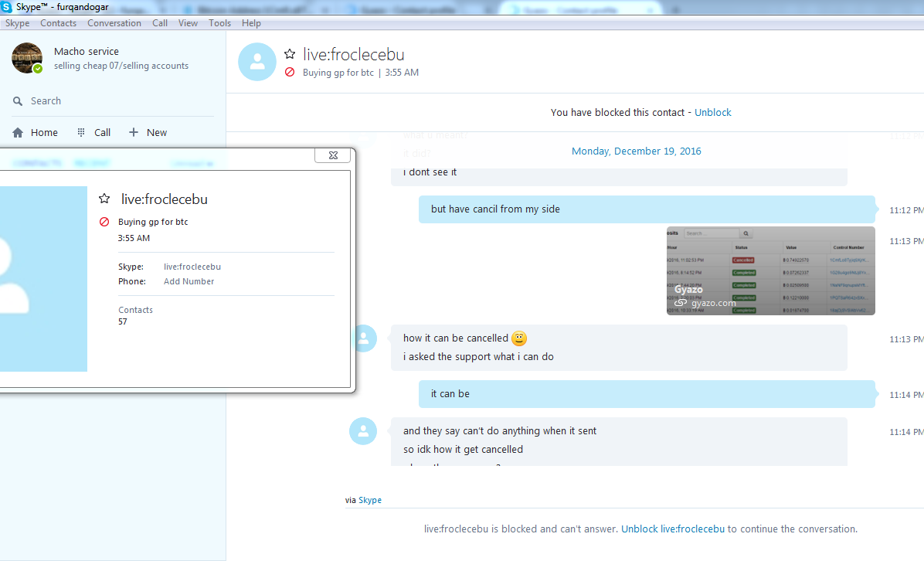The width and height of the screenshot is (924, 561).
Task: Click Unblock live:froclecebu link at bottom
Action: [x=673, y=529]
